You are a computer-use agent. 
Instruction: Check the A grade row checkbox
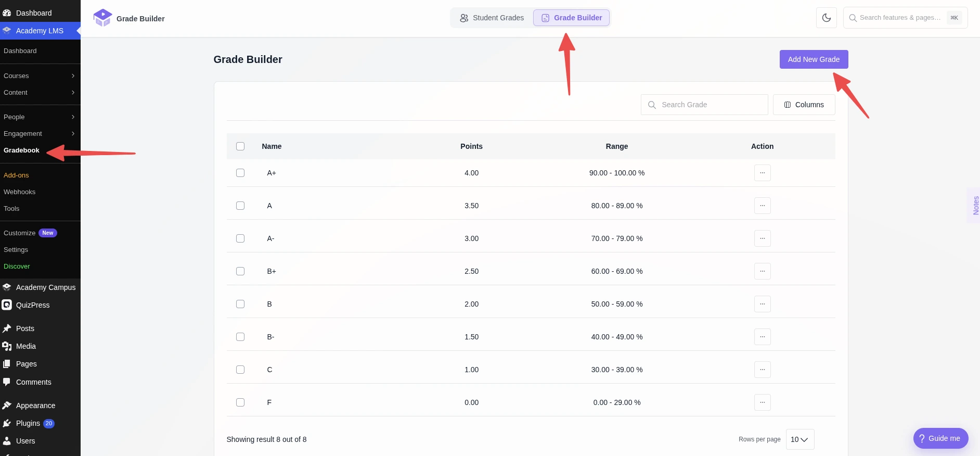click(x=240, y=206)
